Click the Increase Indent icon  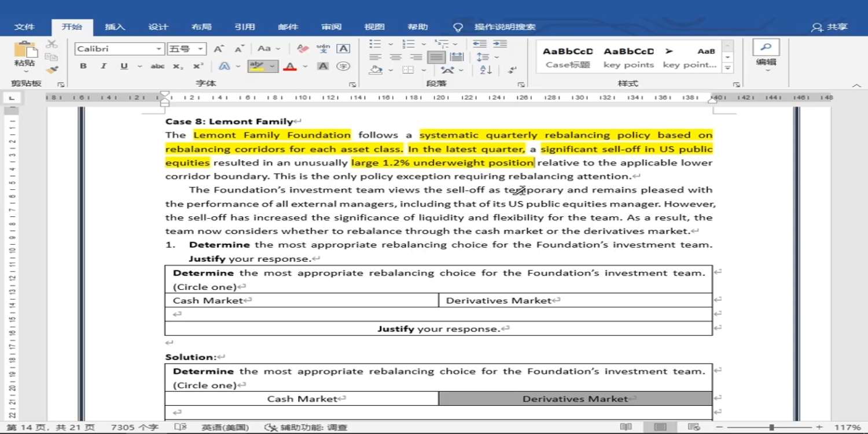(499, 45)
